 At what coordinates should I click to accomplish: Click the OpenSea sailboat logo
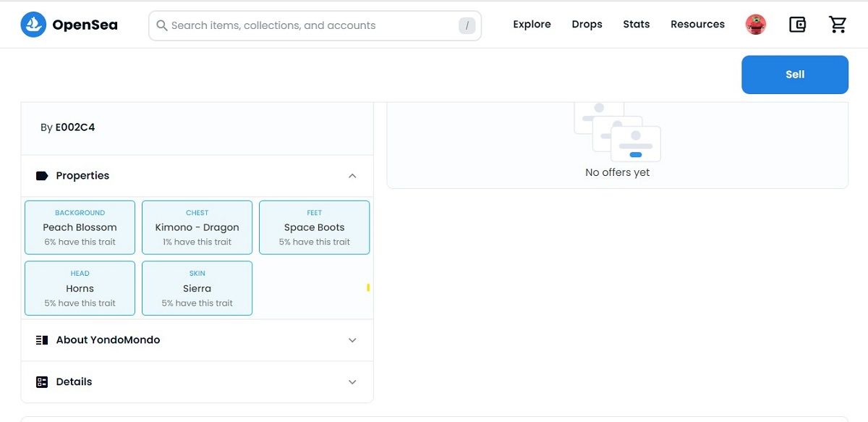[33, 25]
